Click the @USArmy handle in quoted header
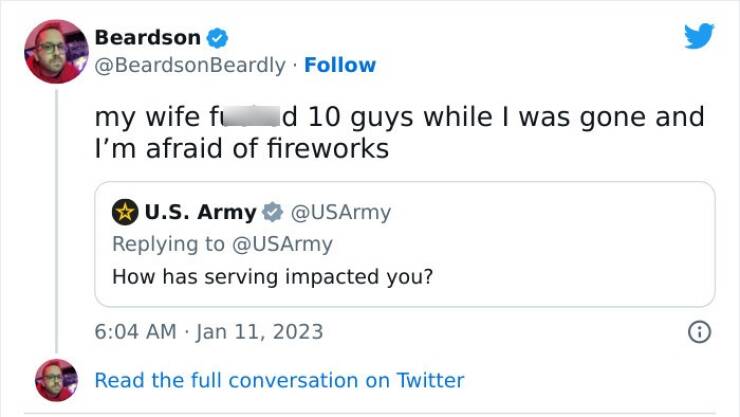Screen dimensions: 740x417 pos(340,212)
